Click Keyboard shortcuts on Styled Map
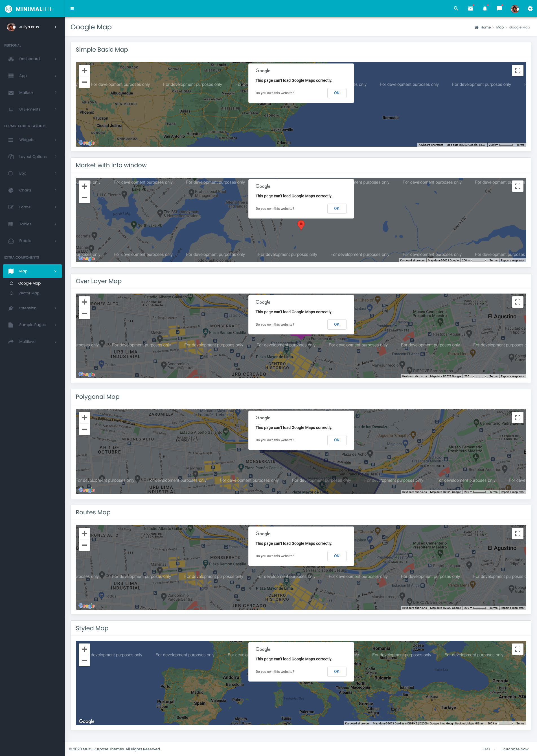 tap(357, 723)
